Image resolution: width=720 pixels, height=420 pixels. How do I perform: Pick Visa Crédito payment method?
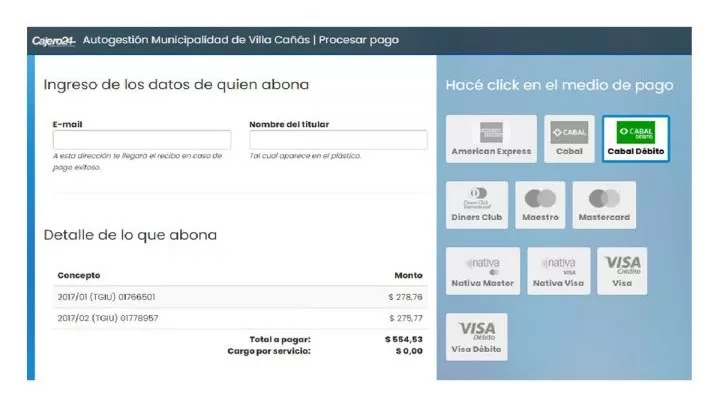tap(622, 271)
